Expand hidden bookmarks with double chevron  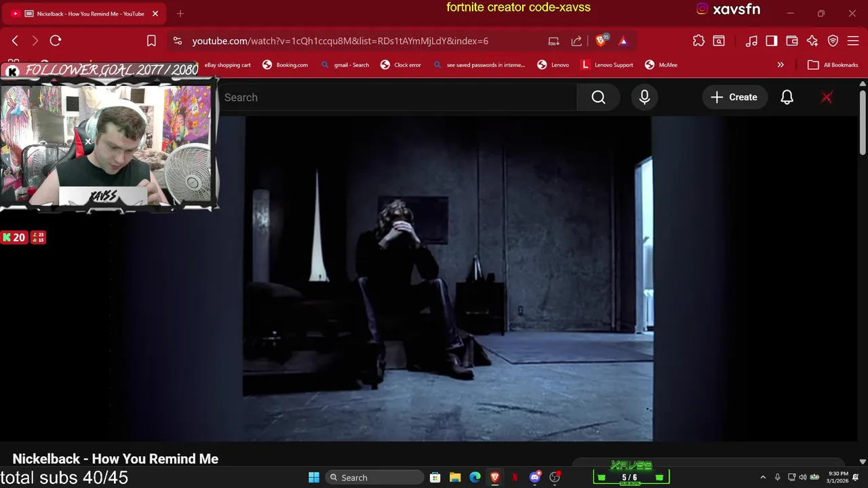[x=781, y=65]
